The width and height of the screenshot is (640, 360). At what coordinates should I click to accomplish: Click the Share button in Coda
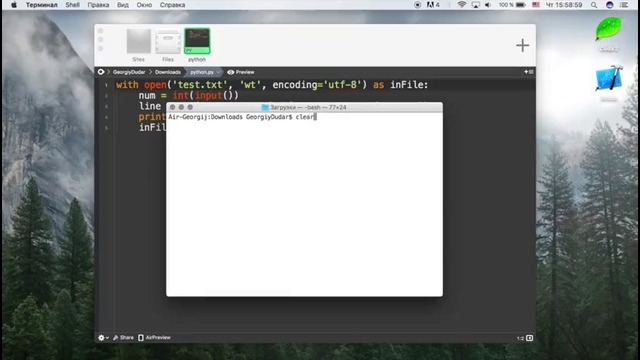pyautogui.click(x=123, y=338)
